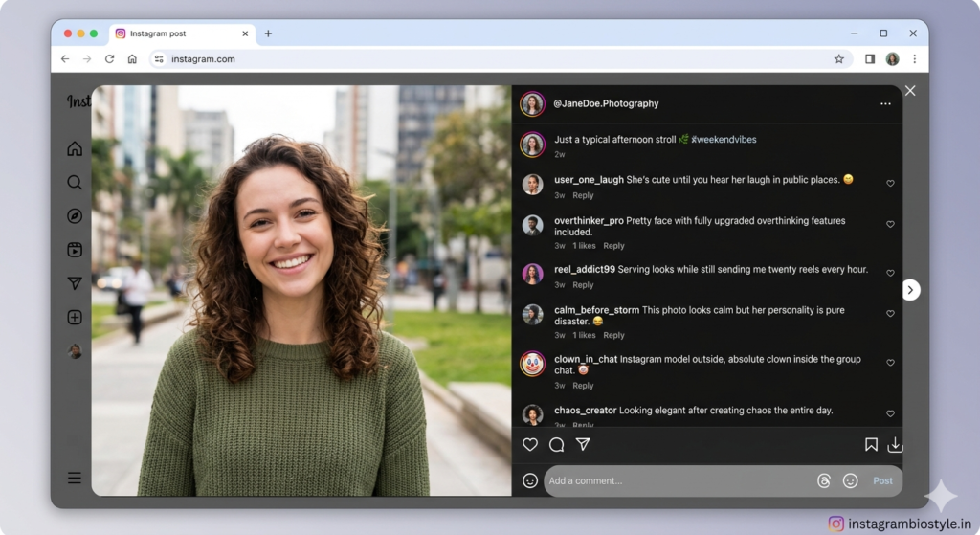Open the browser profile avatar
This screenshot has height=535, width=980.
coord(893,58)
